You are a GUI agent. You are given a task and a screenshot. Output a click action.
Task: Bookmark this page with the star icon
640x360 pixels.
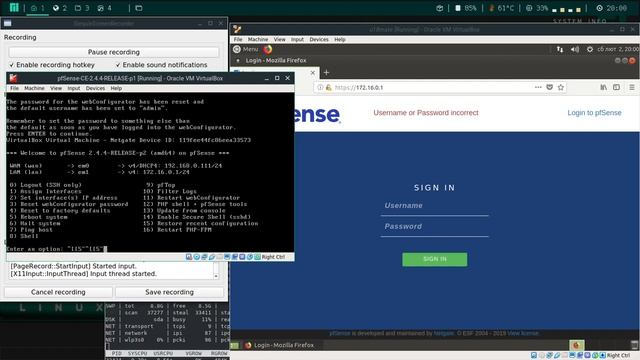click(x=561, y=87)
